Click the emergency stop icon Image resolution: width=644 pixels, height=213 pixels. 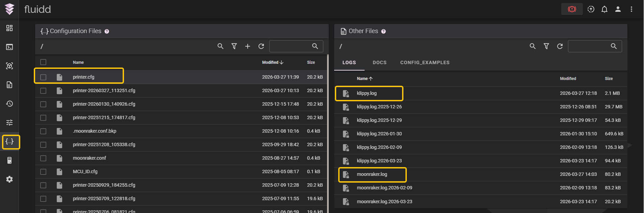click(572, 9)
